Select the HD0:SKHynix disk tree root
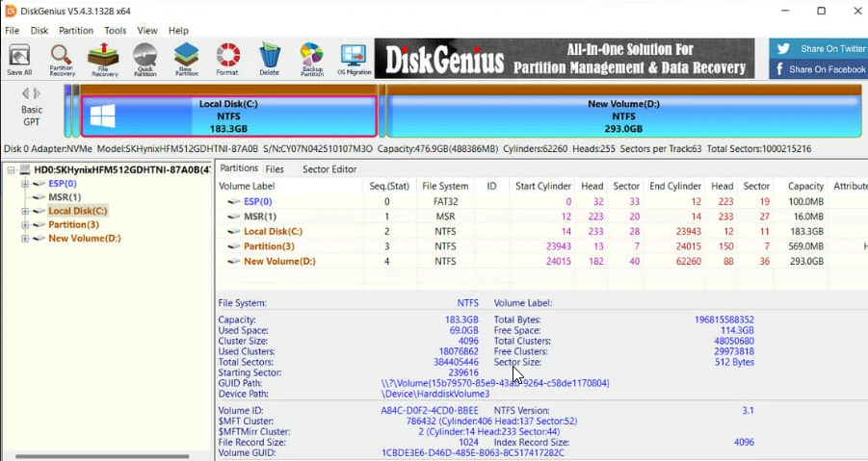The width and height of the screenshot is (868, 461). pos(122,169)
